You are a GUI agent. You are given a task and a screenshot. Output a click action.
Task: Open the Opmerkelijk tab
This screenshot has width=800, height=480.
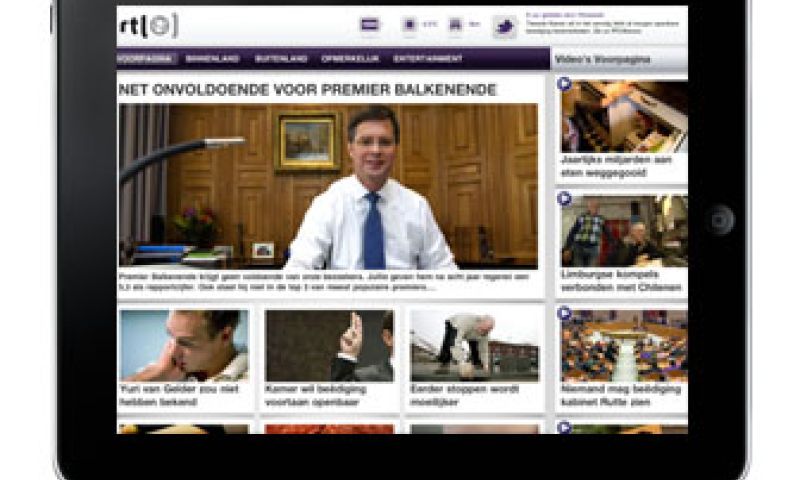click(x=351, y=59)
